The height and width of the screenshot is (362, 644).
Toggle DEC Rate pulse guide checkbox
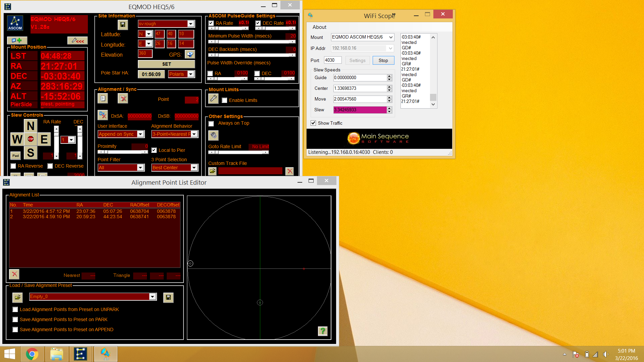coord(258,23)
